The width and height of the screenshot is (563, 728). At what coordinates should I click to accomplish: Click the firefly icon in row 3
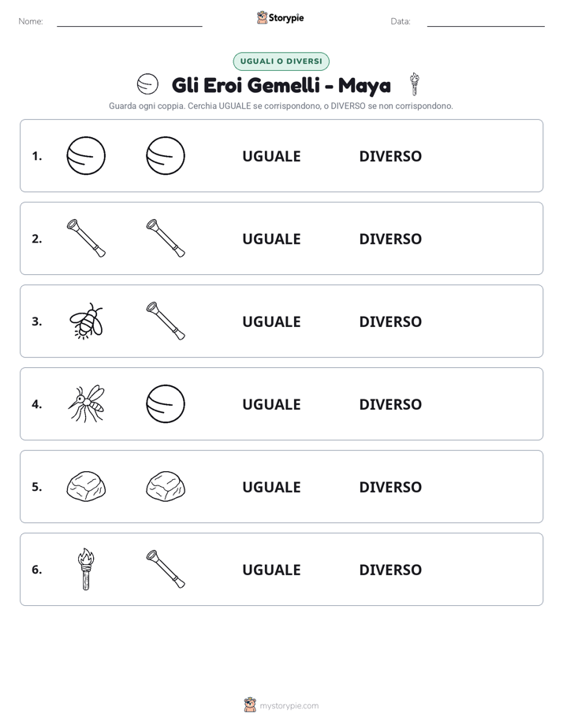tap(86, 321)
